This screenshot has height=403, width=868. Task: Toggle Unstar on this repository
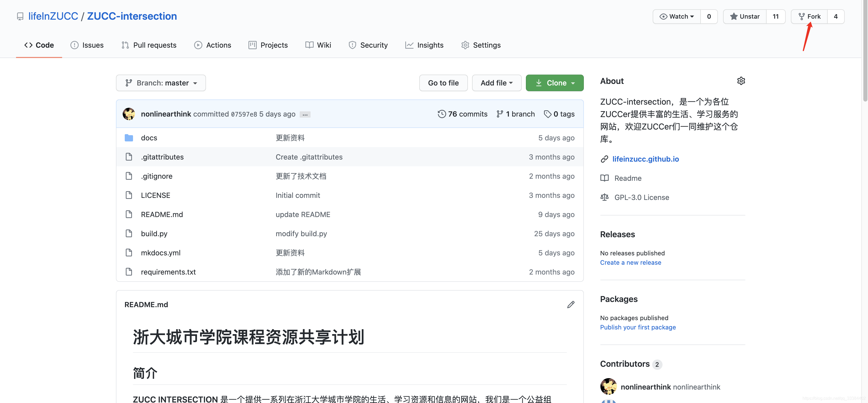(745, 17)
